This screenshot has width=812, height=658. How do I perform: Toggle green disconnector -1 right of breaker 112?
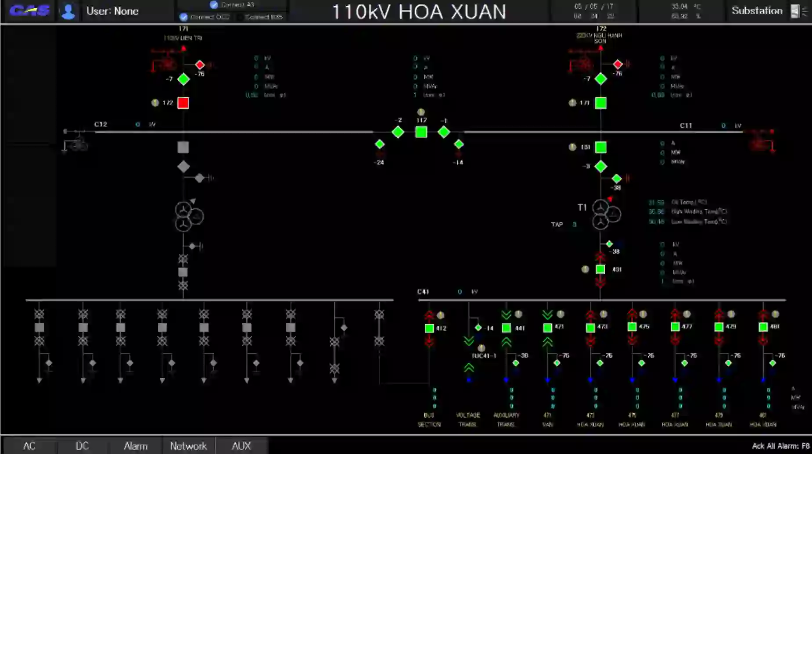pyautogui.click(x=444, y=132)
